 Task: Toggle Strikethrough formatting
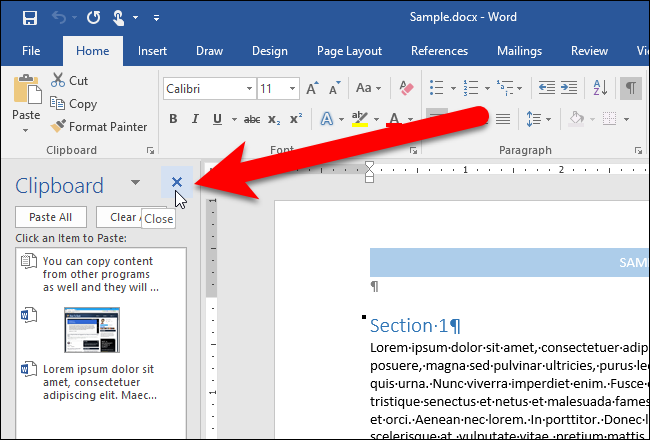[252, 119]
